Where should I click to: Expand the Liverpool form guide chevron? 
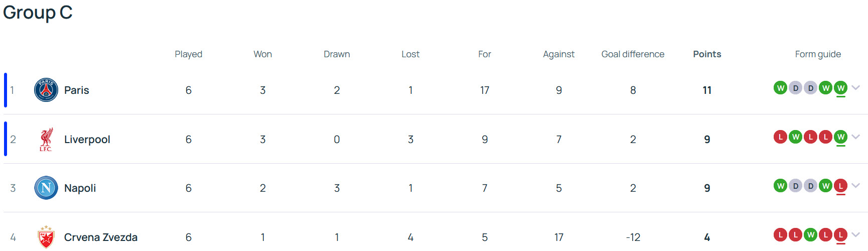coord(856,137)
